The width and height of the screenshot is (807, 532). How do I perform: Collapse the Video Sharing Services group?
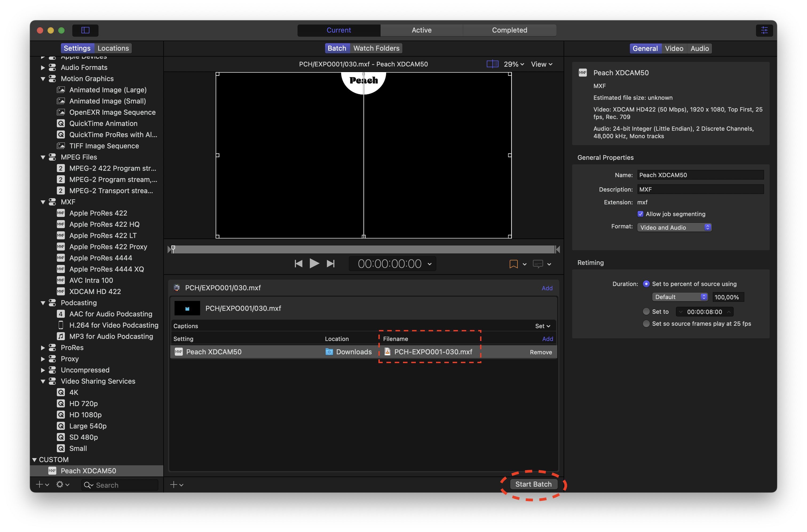43,381
